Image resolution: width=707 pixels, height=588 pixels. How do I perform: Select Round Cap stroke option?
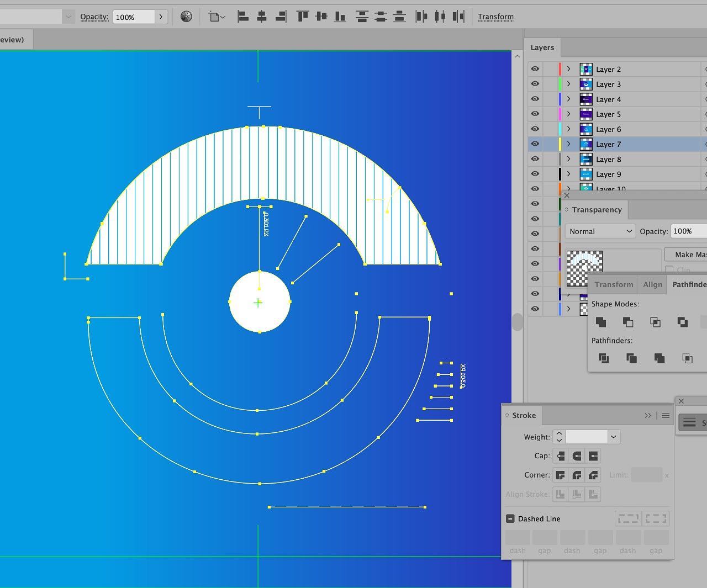(577, 456)
